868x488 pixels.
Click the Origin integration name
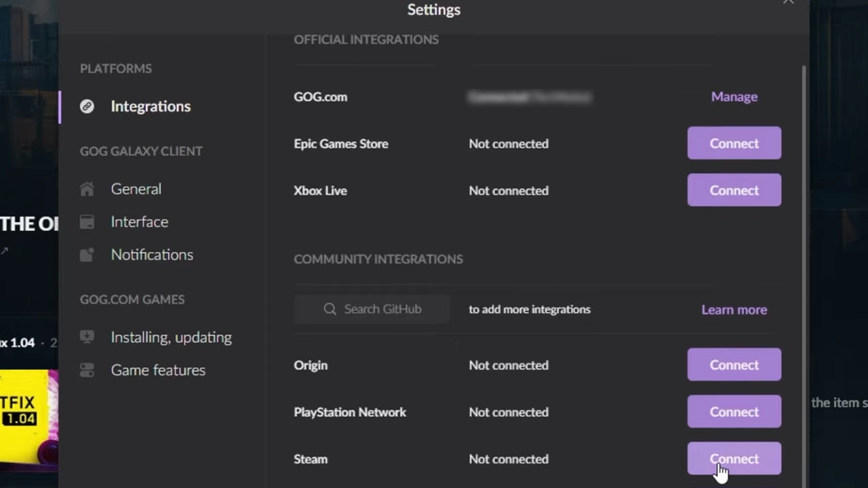[311, 365]
